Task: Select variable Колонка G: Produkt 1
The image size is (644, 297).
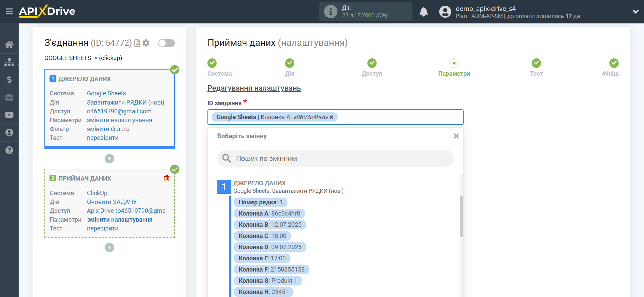Action: pos(268,281)
